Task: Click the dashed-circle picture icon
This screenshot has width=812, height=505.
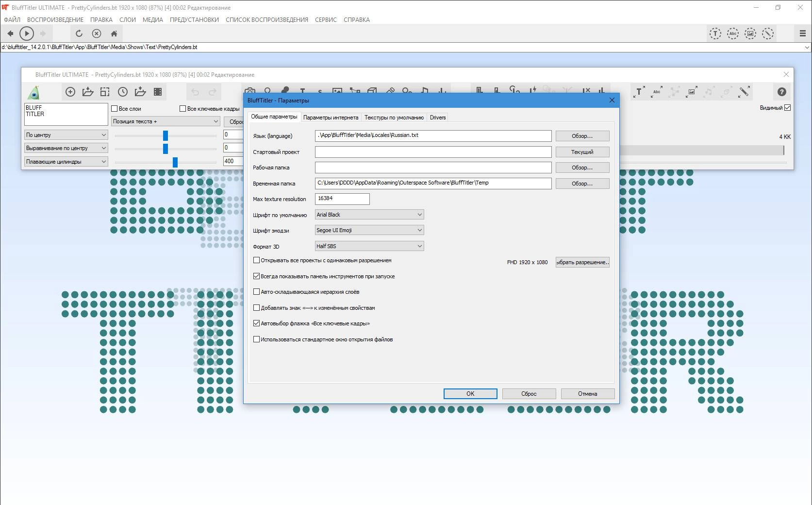Action: (x=750, y=34)
